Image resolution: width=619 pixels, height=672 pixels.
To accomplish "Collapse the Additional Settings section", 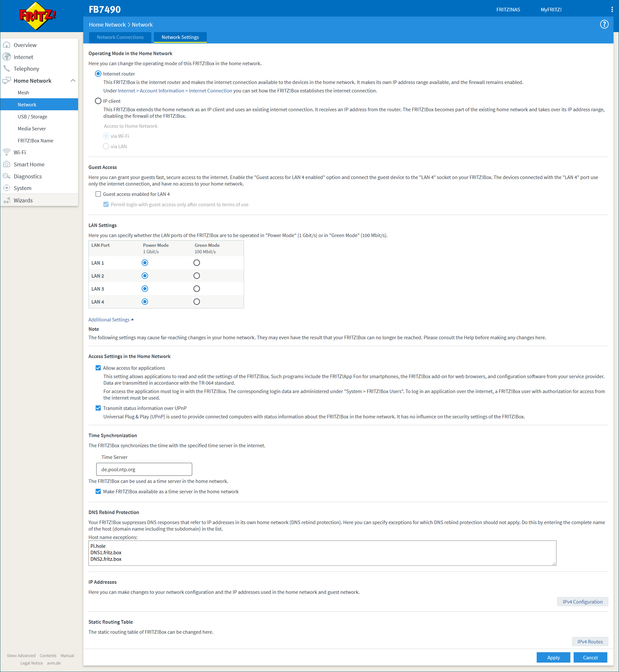I will click(x=111, y=320).
